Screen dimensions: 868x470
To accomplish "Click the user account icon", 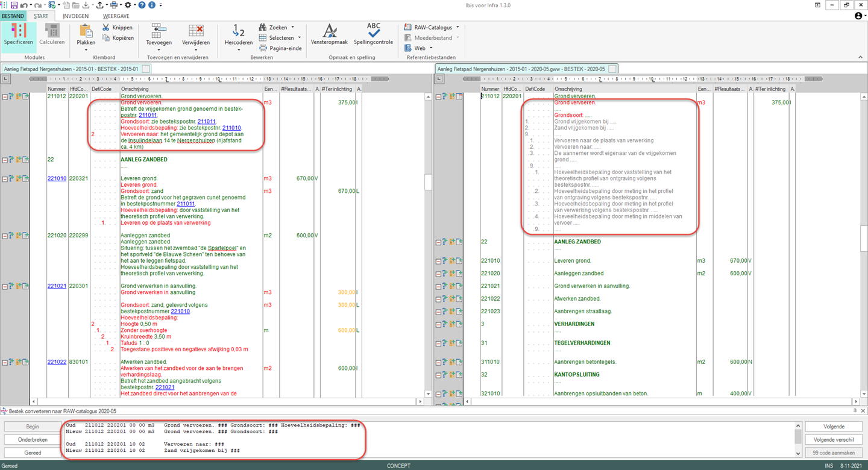I will click(858, 16).
